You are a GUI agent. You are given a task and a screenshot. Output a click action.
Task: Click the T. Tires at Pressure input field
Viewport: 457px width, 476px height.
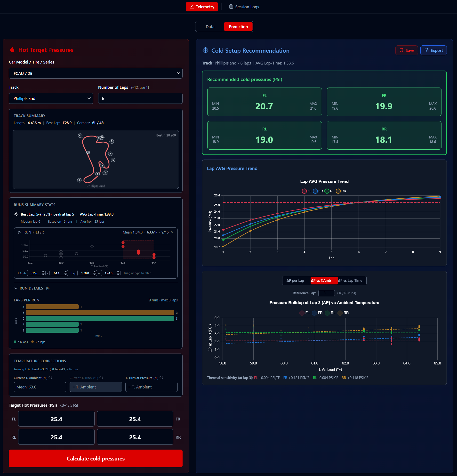(152, 387)
